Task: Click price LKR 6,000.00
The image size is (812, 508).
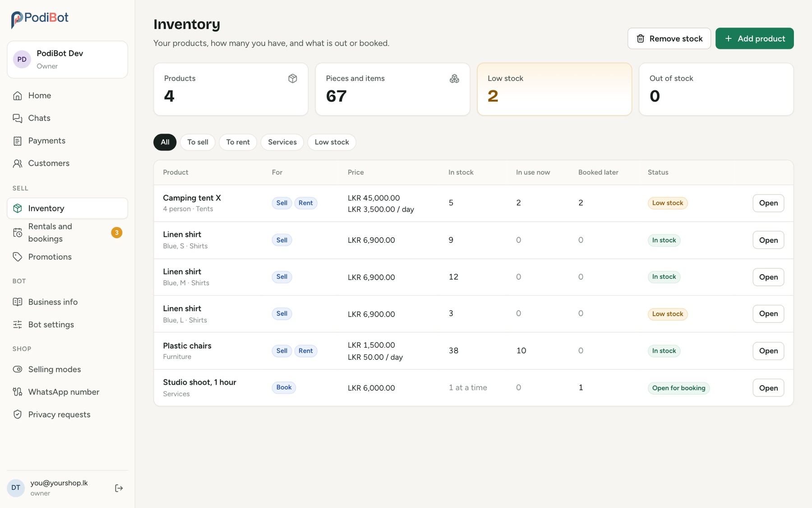Action: pos(371,388)
